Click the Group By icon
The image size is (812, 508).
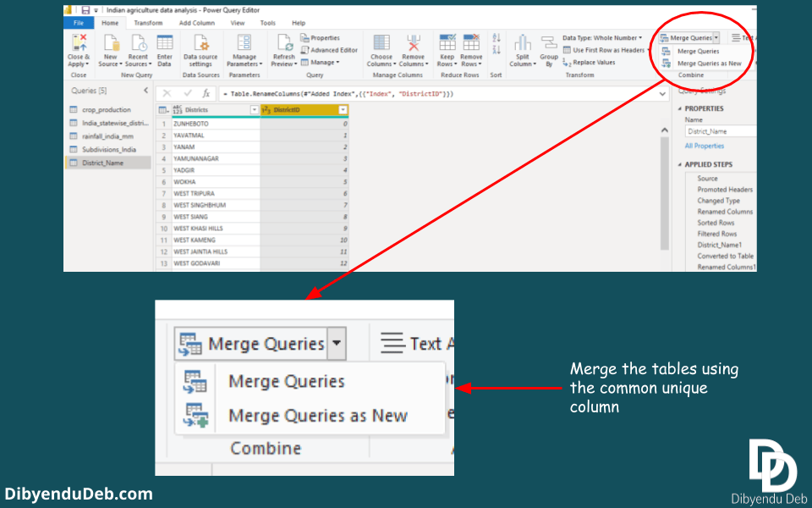(x=549, y=42)
